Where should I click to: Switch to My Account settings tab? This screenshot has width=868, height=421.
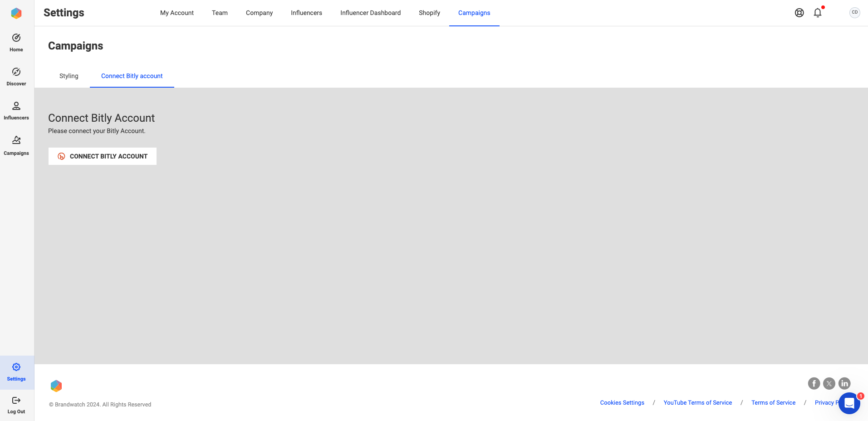coord(177,13)
